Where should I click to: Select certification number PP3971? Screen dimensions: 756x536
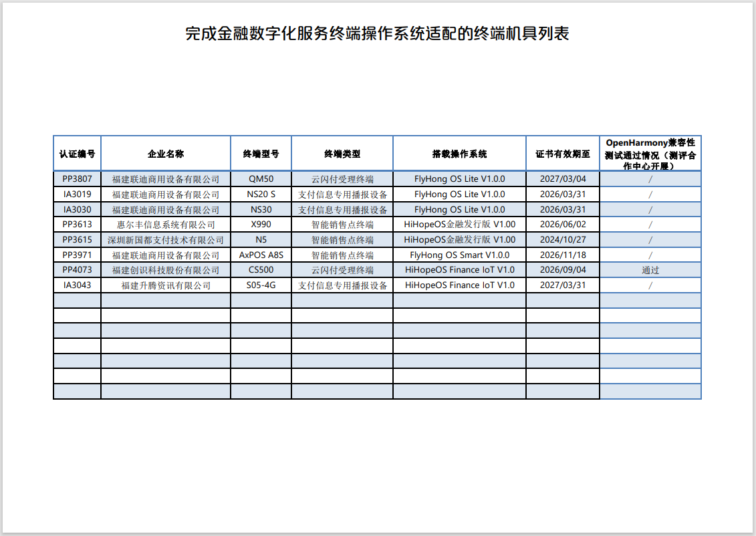click(x=77, y=255)
